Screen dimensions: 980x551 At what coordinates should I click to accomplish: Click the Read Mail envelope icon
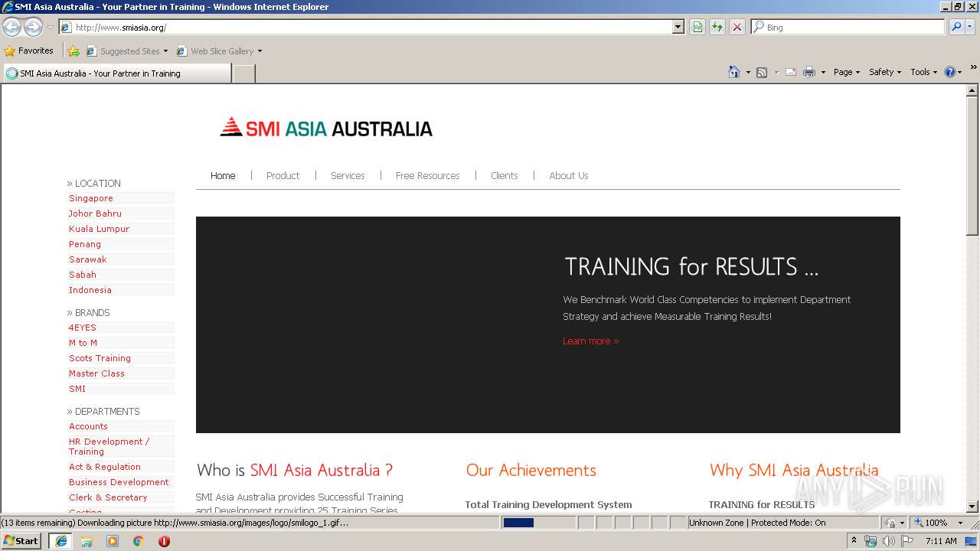point(791,72)
